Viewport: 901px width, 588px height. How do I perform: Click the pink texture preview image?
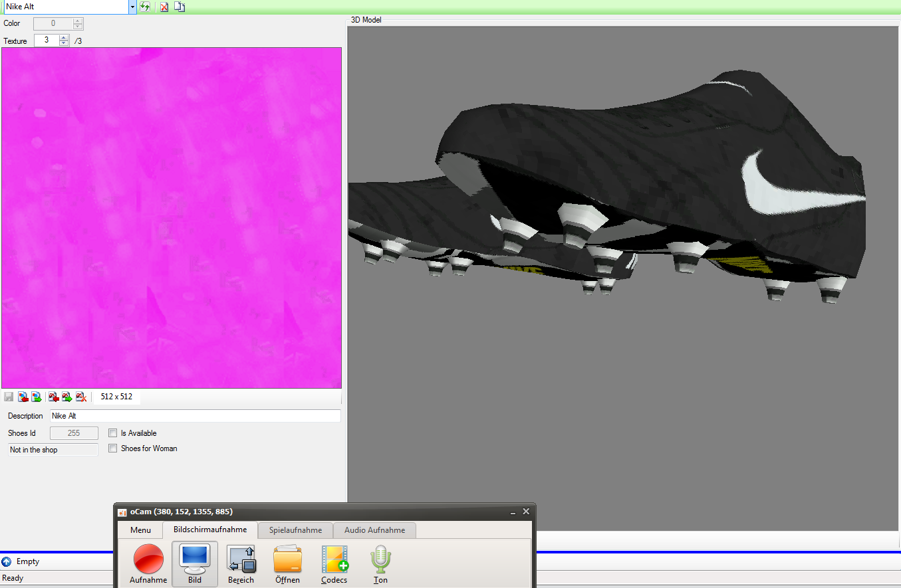tap(172, 218)
